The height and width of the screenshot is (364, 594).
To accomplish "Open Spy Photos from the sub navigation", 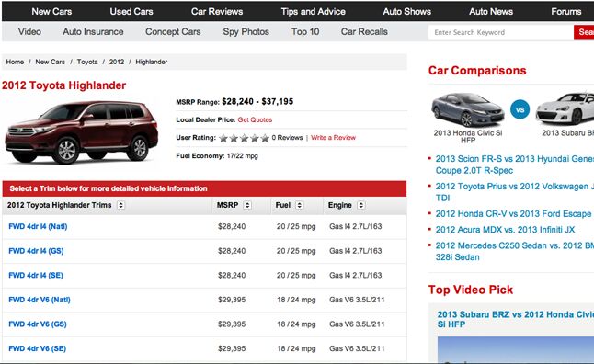I will [x=246, y=32].
